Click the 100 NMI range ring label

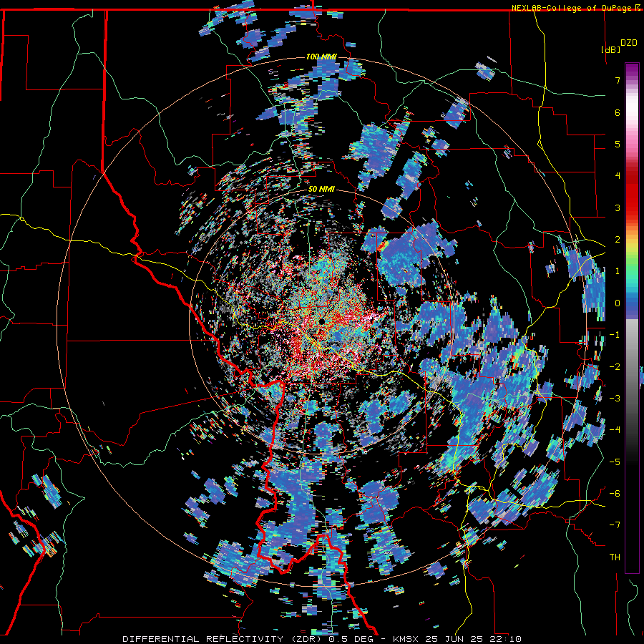tap(321, 57)
